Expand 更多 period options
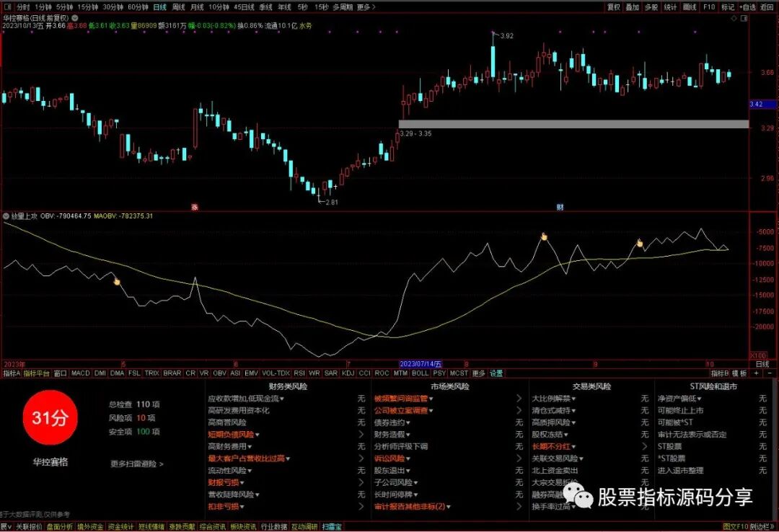779x532 pixels. coord(366,7)
